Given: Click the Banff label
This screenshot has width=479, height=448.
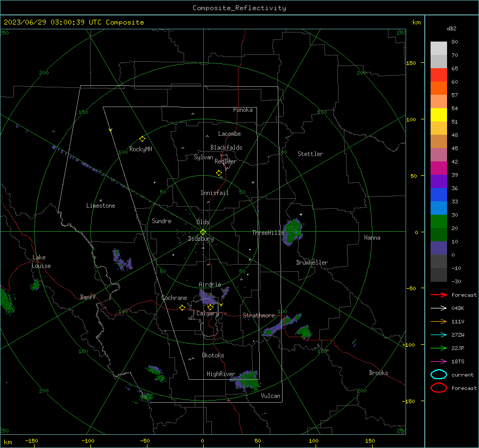Looking at the screenshot, I should click(88, 297).
